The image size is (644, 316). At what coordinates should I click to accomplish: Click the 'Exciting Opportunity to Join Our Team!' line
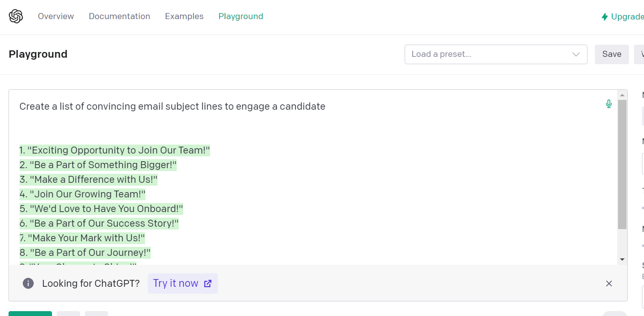click(115, 150)
